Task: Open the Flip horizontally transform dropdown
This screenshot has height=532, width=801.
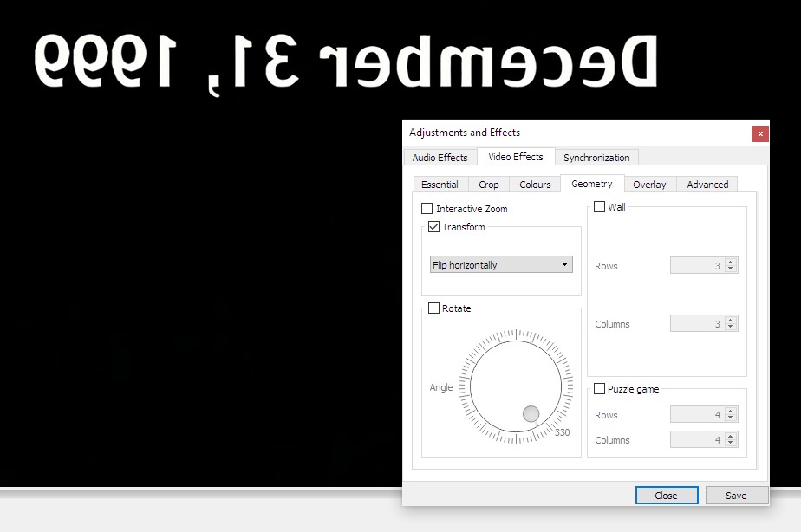Action: pos(501,264)
